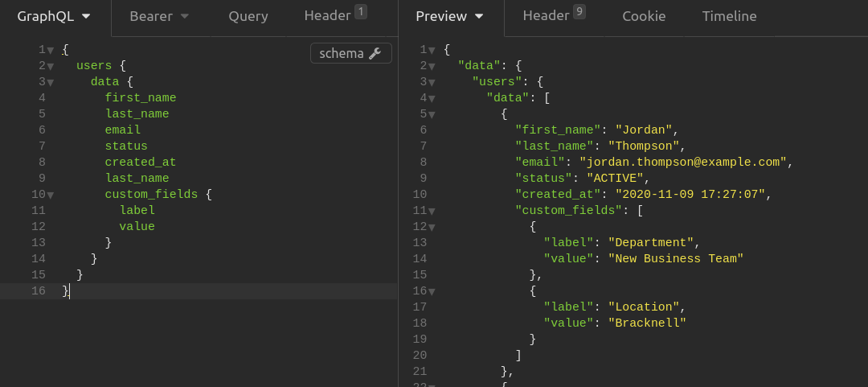Collapse response root object at line 1

pyautogui.click(x=432, y=51)
